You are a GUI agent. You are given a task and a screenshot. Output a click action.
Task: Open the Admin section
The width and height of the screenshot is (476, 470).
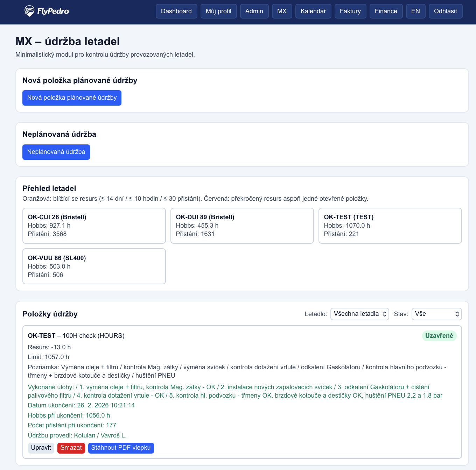pyautogui.click(x=254, y=11)
